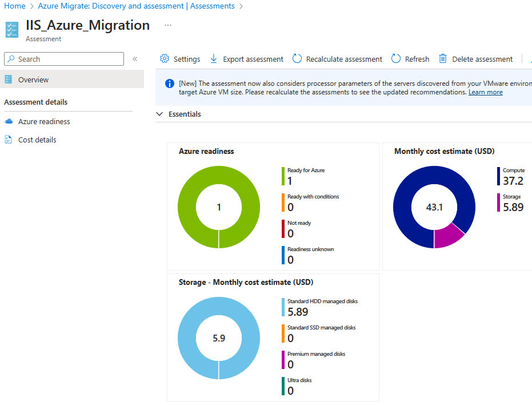Click the orange Standard SSD swatch
This screenshot has height=405, width=532.
[x=283, y=333]
